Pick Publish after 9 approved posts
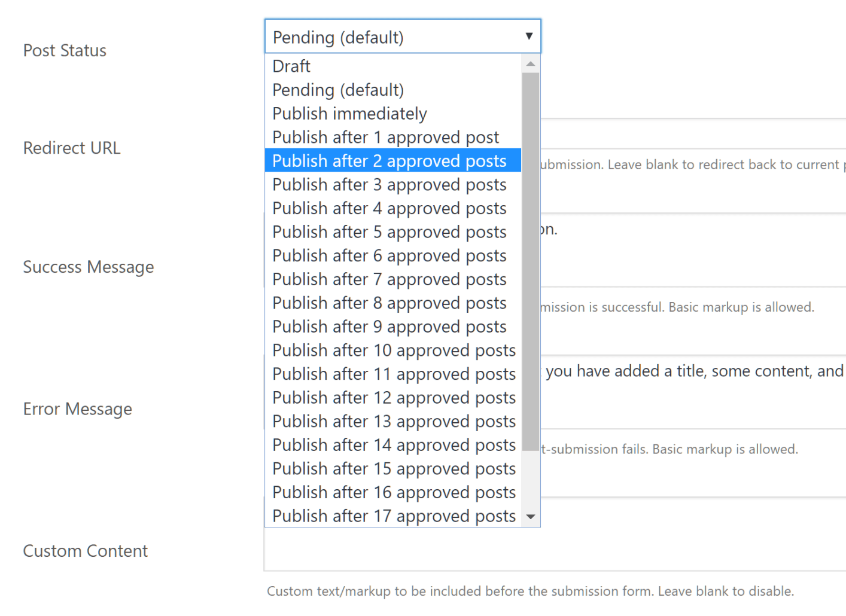This screenshot has width=846, height=616. click(389, 327)
